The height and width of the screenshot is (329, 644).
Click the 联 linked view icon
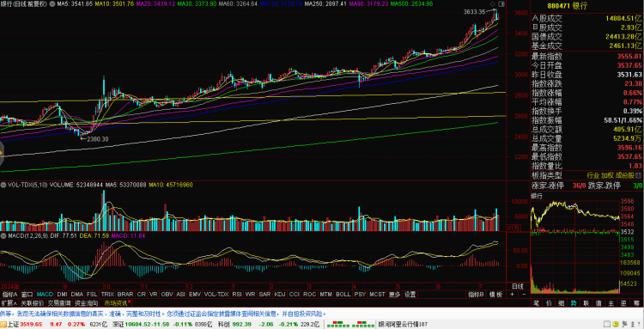pyautogui.click(x=586, y=303)
